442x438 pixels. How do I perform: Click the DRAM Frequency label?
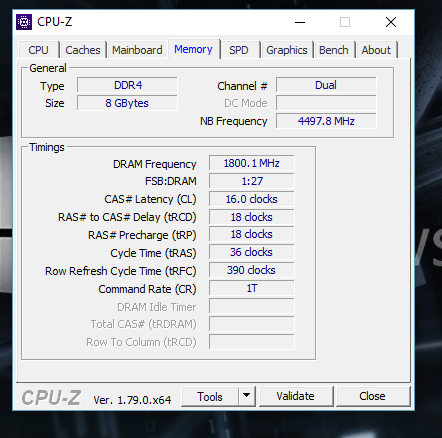tap(155, 164)
